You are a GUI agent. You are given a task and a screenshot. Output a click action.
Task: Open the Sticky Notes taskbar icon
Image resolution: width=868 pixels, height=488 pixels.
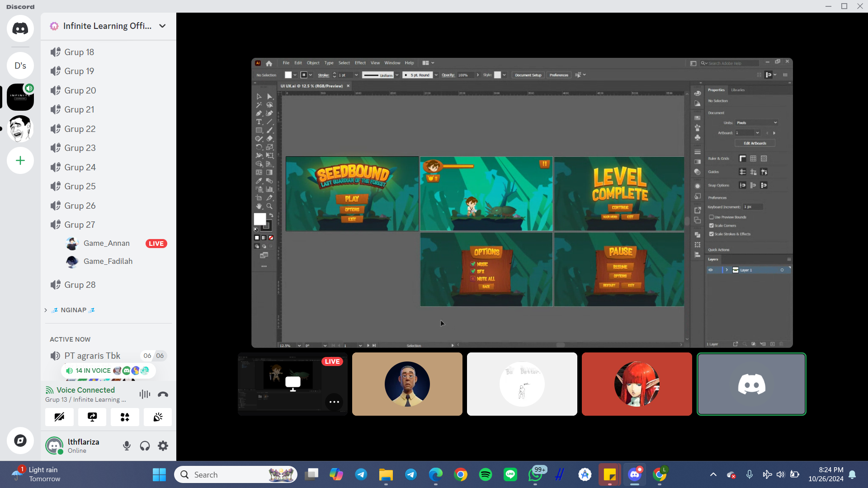tap(609, 474)
